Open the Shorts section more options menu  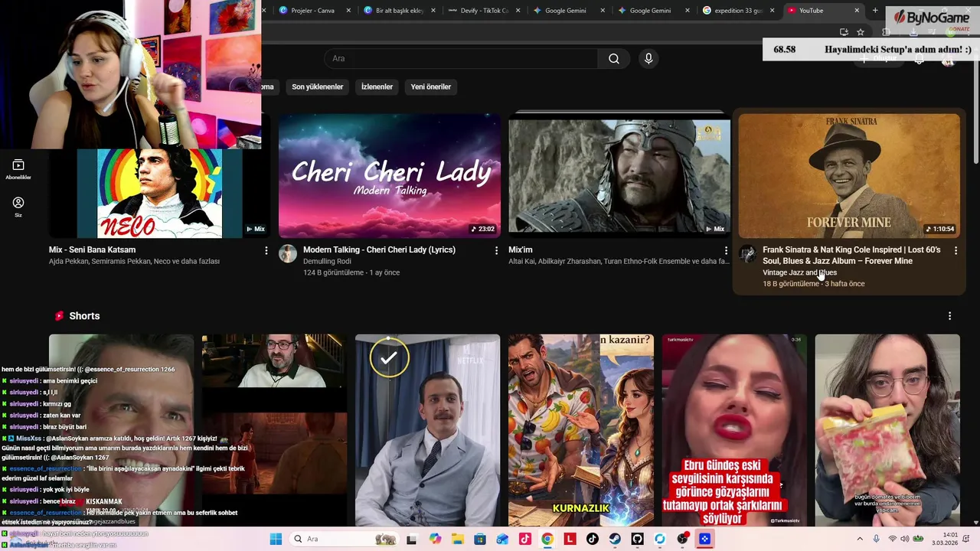tap(949, 316)
